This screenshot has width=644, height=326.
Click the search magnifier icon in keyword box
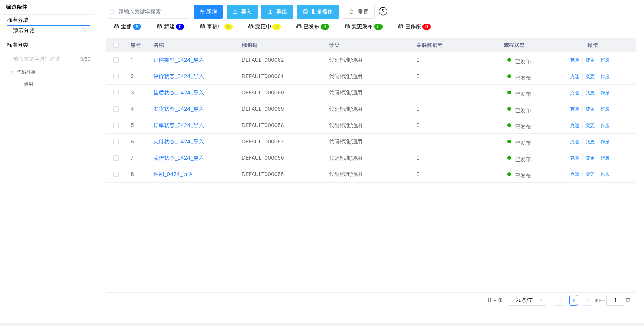pyautogui.click(x=112, y=12)
